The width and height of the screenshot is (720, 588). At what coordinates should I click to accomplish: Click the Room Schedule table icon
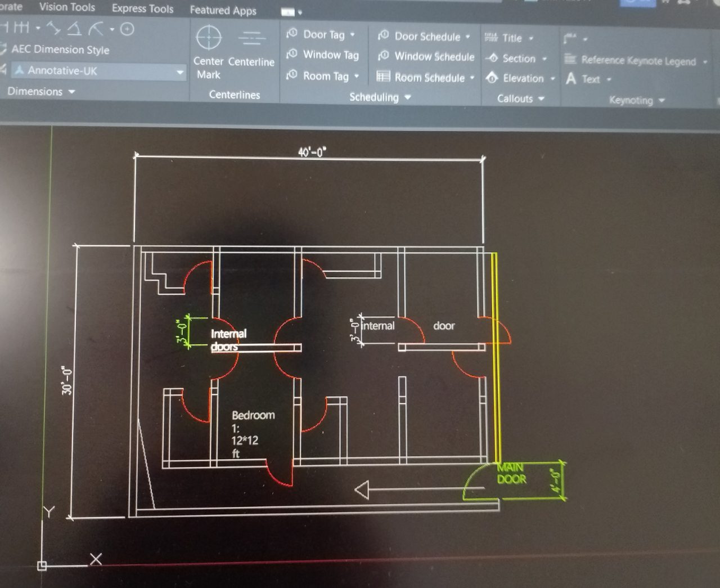point(384,77)
